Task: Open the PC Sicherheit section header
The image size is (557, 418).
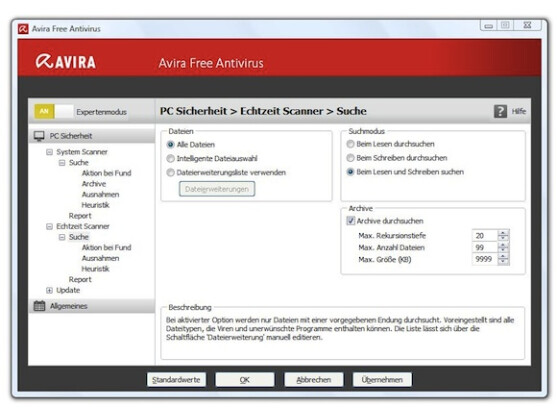Action: [x=92, y=136]
